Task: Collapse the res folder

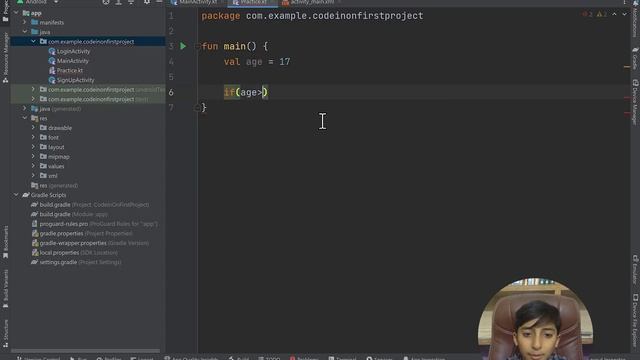Action: click(x=24, y=118)
